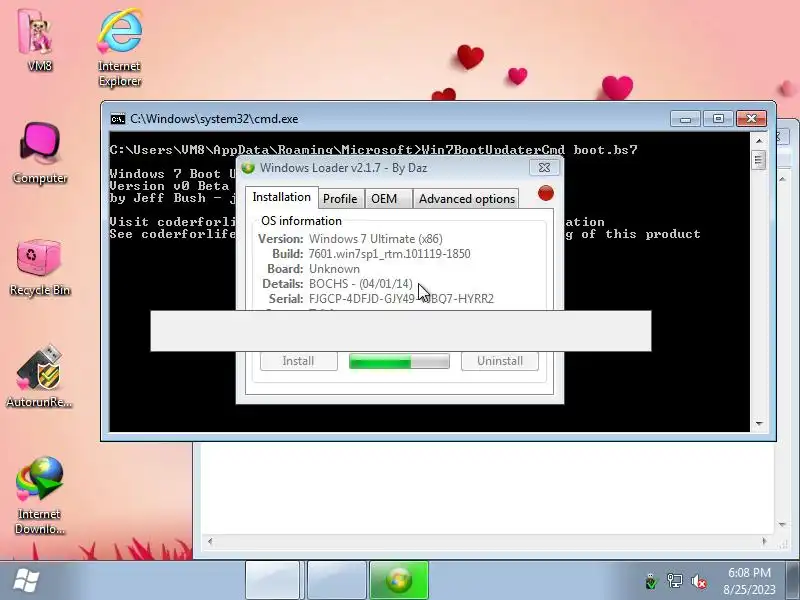
Task: Switch to the OEM tab
Action: click(x=388, y=198)
